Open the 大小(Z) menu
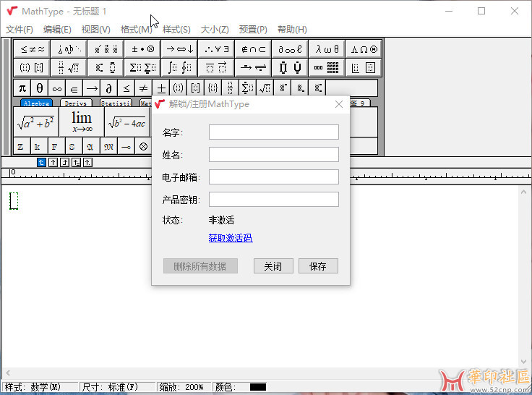This screenshot has width=532, height=395. [x=215, y=30]
